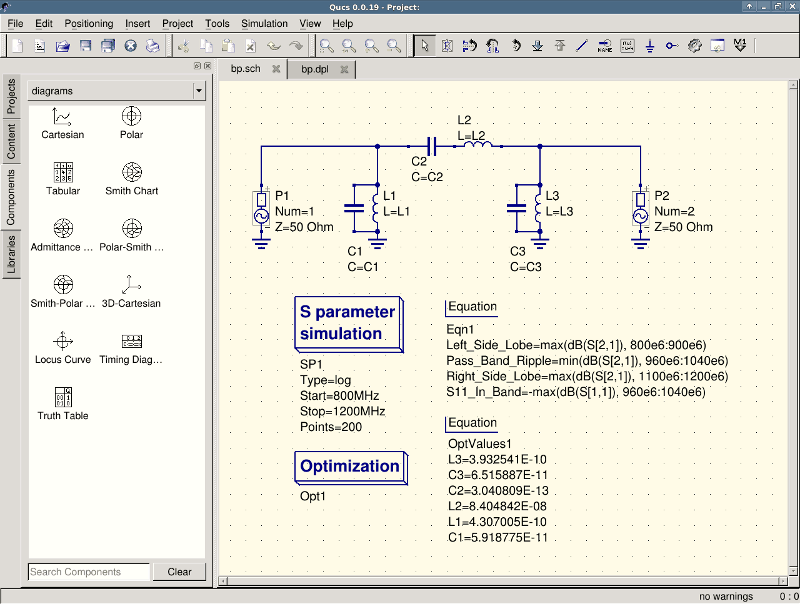Image resolution: width=800 pixels, height=604 pixels.
Task: Pick the Admittance Smith diagram
Action: (x=62, y=235)
